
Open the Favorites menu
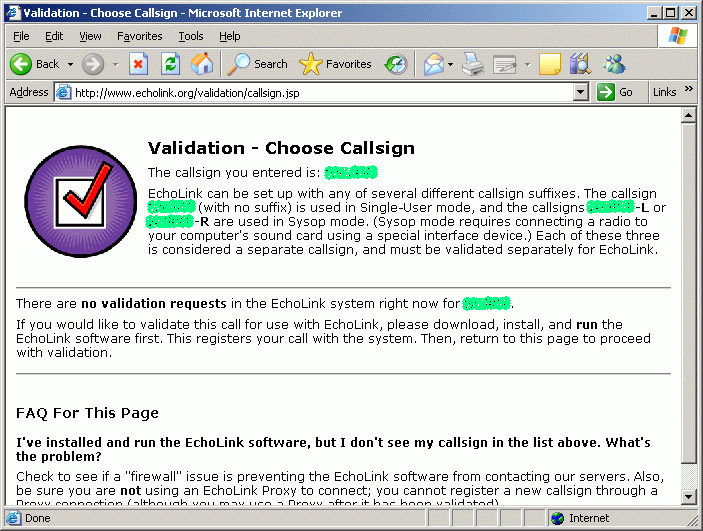tap(139, 36)
